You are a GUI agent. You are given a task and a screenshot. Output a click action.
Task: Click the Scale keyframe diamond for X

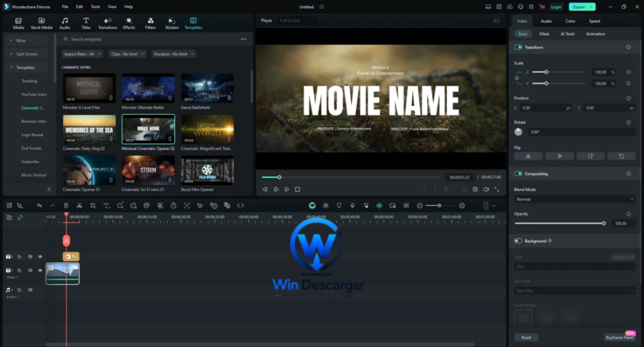point(628,72)
